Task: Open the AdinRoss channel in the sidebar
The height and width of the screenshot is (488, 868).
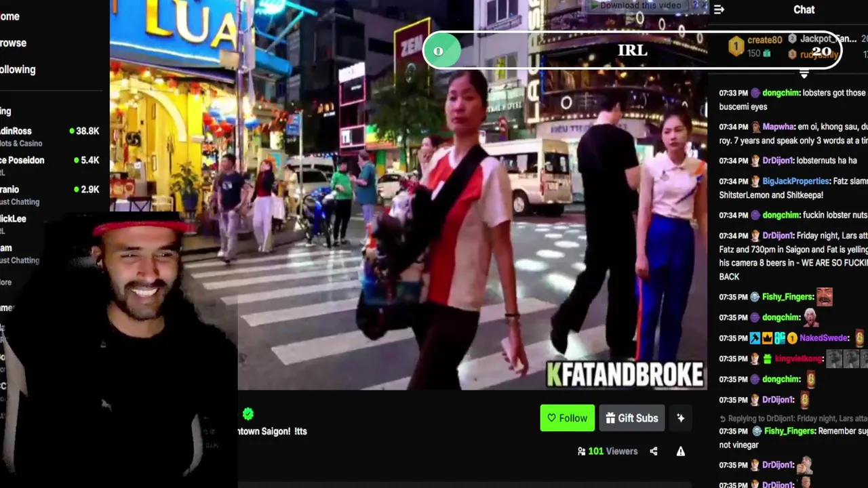Action: pyautogui.click(x=51, y=136)
